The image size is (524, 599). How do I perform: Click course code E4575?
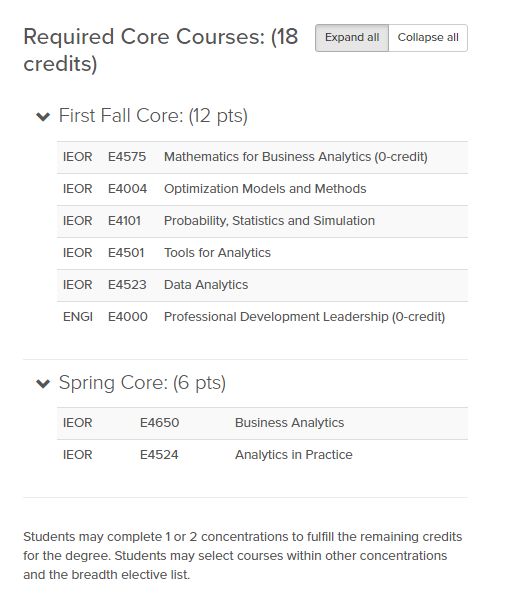tap(127, 157)
